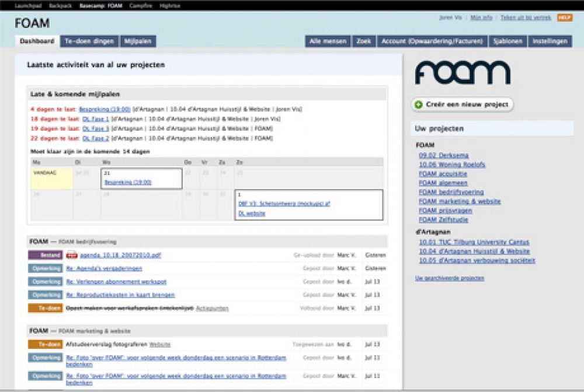Click Teken uit bij vertrek link

(x=526, y=17)
